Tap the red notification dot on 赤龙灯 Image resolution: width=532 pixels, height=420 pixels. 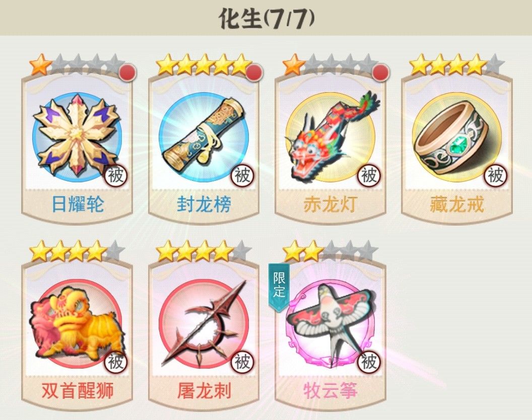click(381, 73)
